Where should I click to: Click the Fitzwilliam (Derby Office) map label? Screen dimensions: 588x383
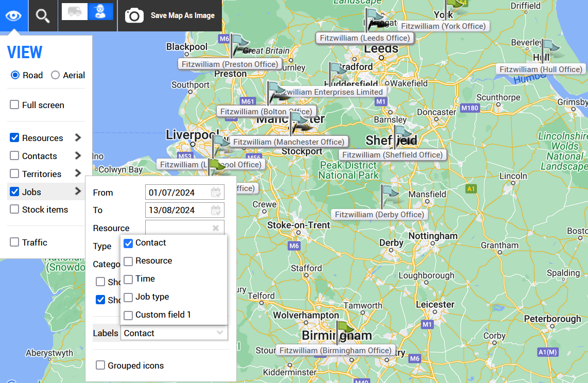pos(379,215)
